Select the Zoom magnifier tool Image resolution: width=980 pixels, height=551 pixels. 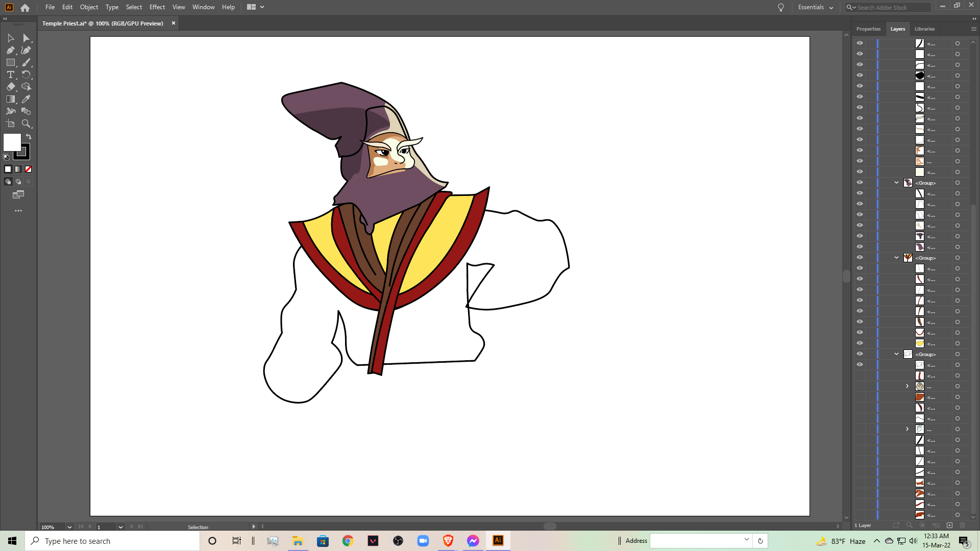tap(27, 124)
